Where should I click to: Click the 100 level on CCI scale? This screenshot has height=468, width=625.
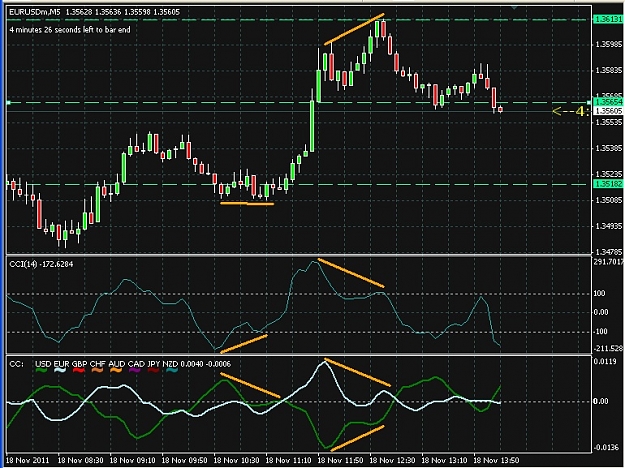click(x=599, y=293)
